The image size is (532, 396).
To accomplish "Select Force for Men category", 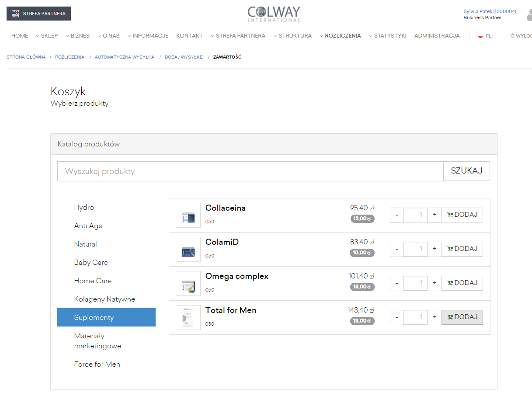I will pyautogui.click(x=106, y=364).
